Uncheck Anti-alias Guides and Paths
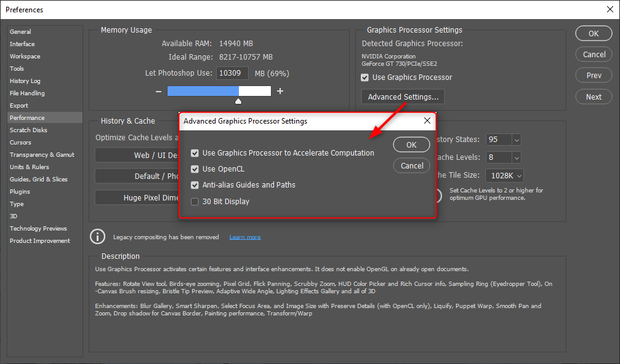Screen dimensions: 620x364 coord(195,184)
